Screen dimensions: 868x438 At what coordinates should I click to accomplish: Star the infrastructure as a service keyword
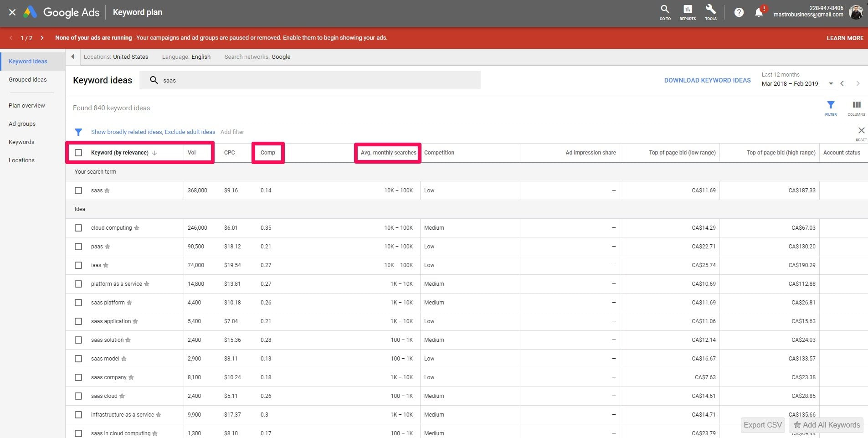pyautogui.click(x=159, y=415)
